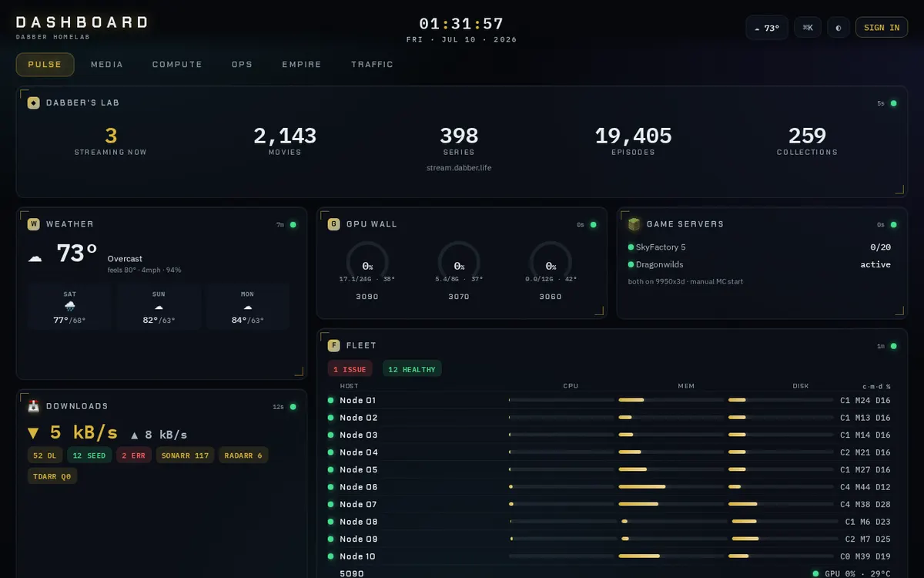Select the Node 01 fleet row
924x578 pixels.
pyautogui.click(x=611, y=400)
